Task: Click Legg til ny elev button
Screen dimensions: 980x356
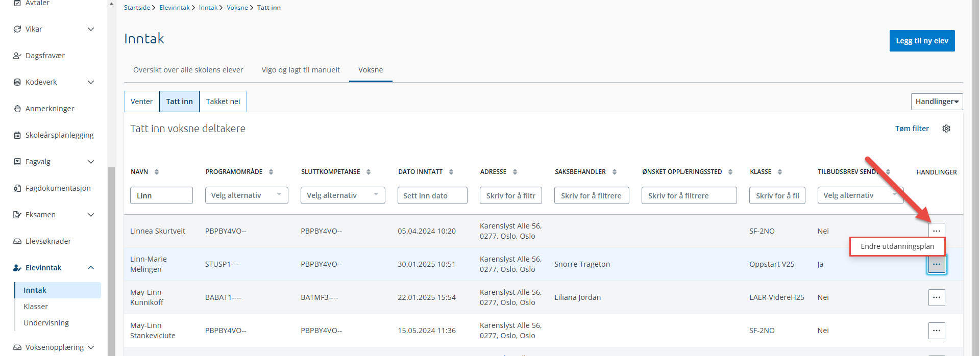Action: [922, 41]
